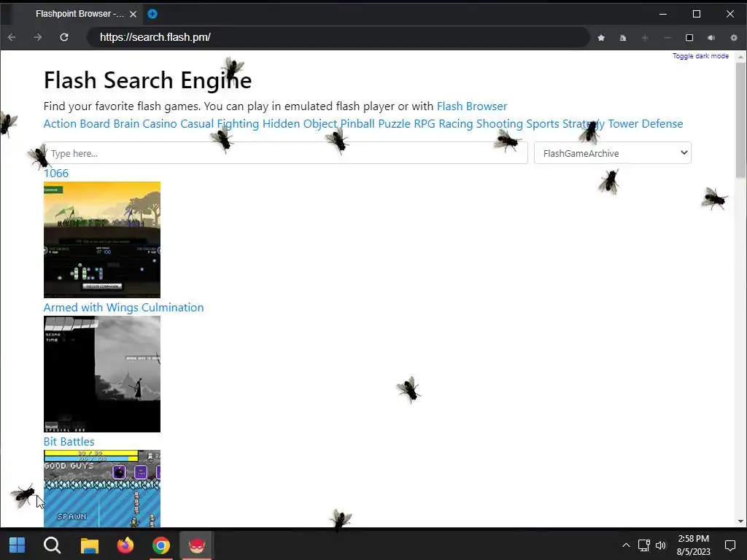The width and height of the screenshot is (747, 560).
Task: Browse the Racing category
Action: point(456,124)
